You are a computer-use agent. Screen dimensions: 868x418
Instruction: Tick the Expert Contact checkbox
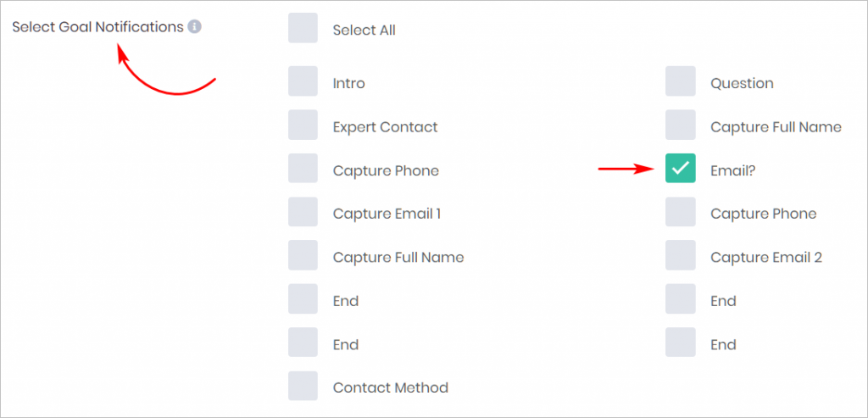303,125
